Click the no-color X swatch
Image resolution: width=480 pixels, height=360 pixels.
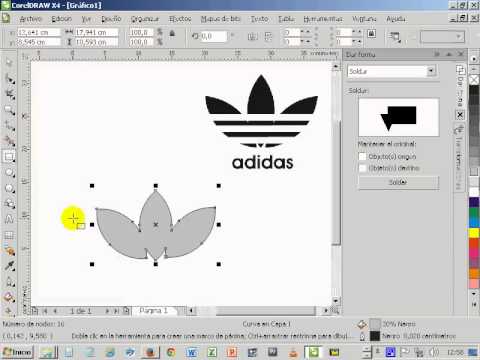click(474, 80)
